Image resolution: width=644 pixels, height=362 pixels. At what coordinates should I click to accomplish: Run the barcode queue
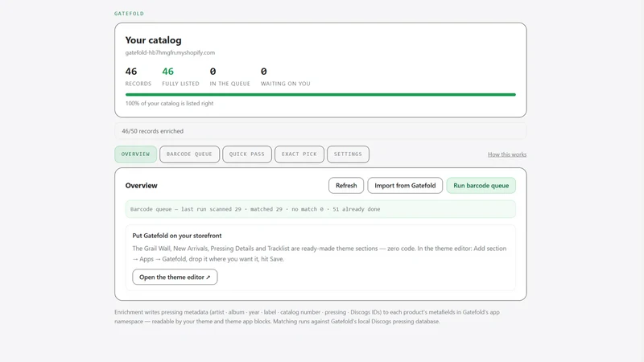(481, 186)
